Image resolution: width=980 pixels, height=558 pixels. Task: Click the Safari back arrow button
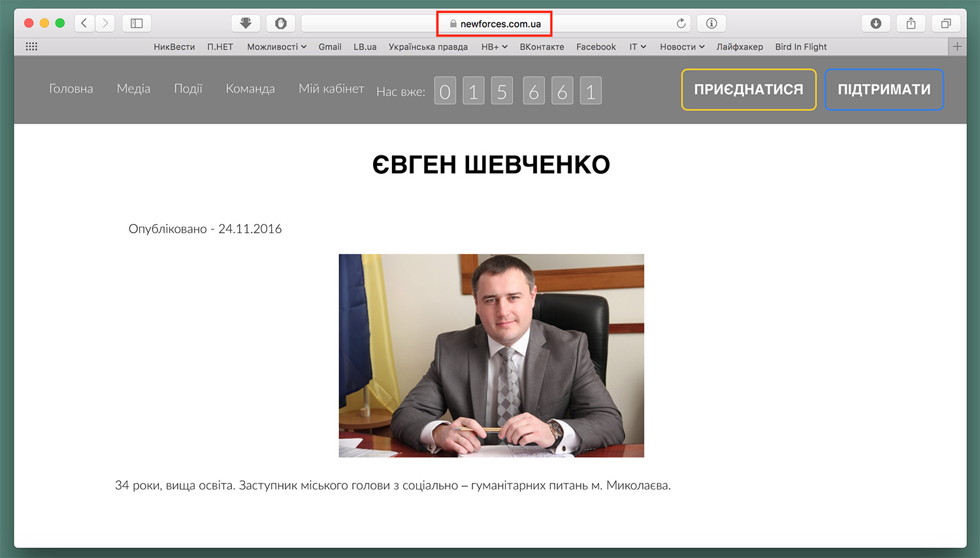tap(84, 24)
